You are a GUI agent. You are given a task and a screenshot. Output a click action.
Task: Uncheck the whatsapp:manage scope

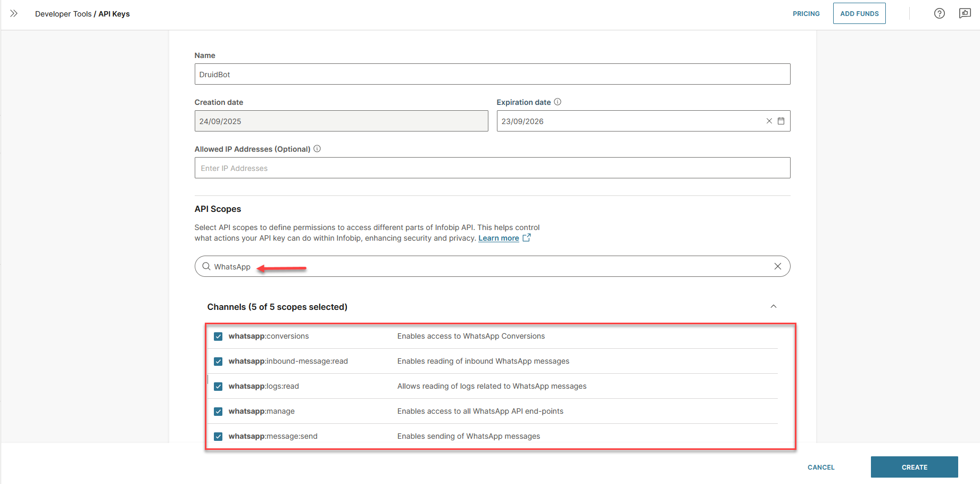[218, 412]
